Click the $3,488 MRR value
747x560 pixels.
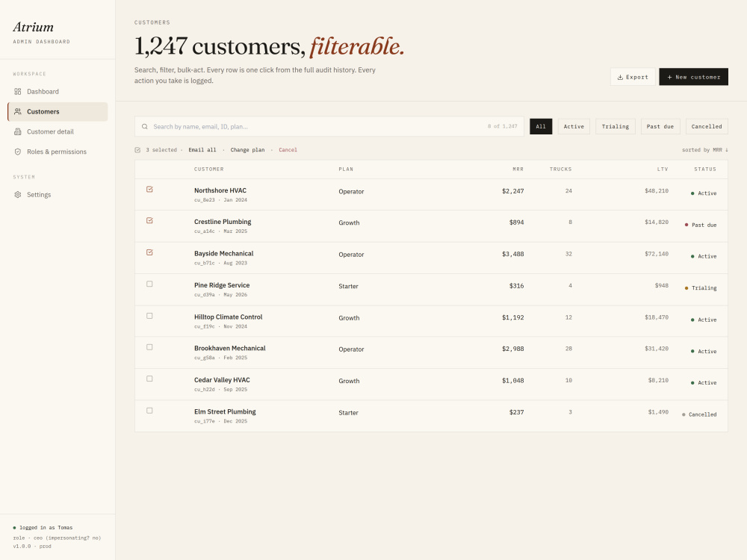point(512,255)
